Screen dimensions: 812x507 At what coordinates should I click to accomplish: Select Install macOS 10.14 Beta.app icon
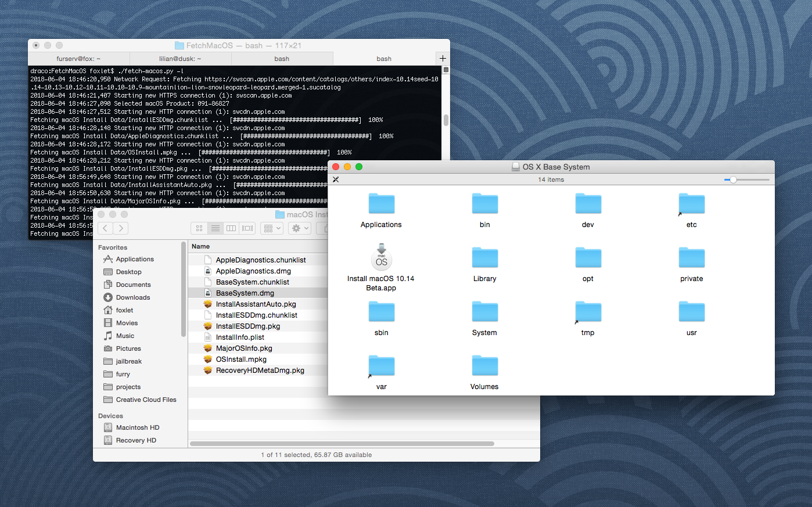[x=382, y=256]
